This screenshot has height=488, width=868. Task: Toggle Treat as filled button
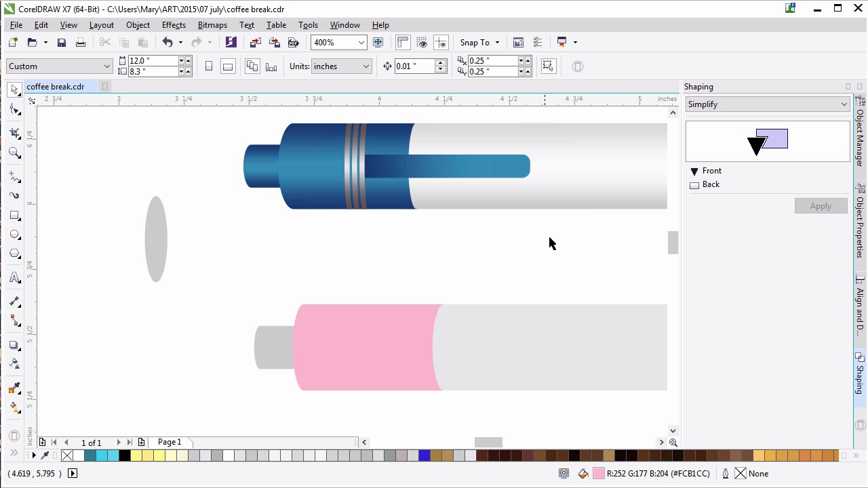[548, 66]
